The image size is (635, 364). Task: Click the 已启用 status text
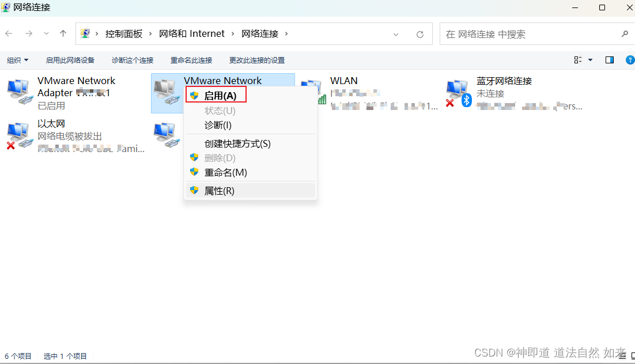[x=51, y=105]
